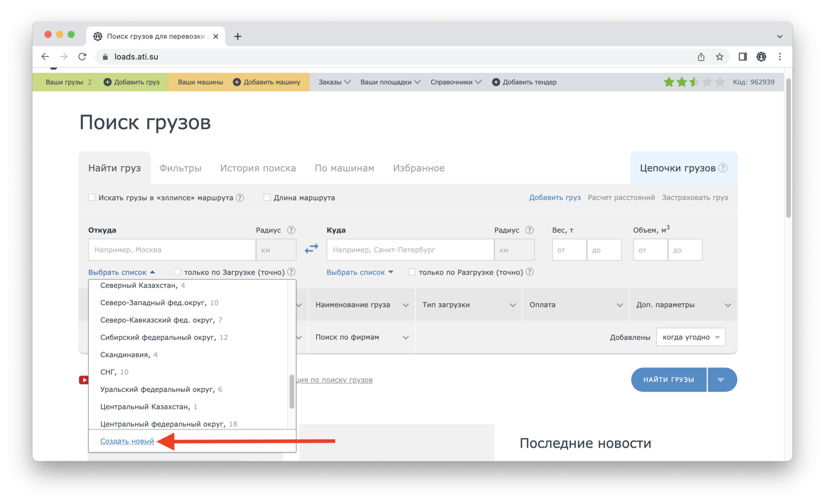Click the red YouTube video icon
This screenshot has width=825, height=504.
[x=84, y=380]
